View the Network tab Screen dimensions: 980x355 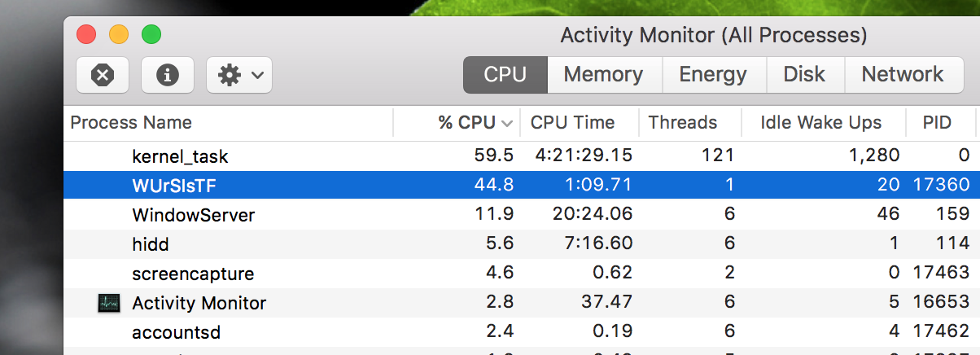[902, 75]
